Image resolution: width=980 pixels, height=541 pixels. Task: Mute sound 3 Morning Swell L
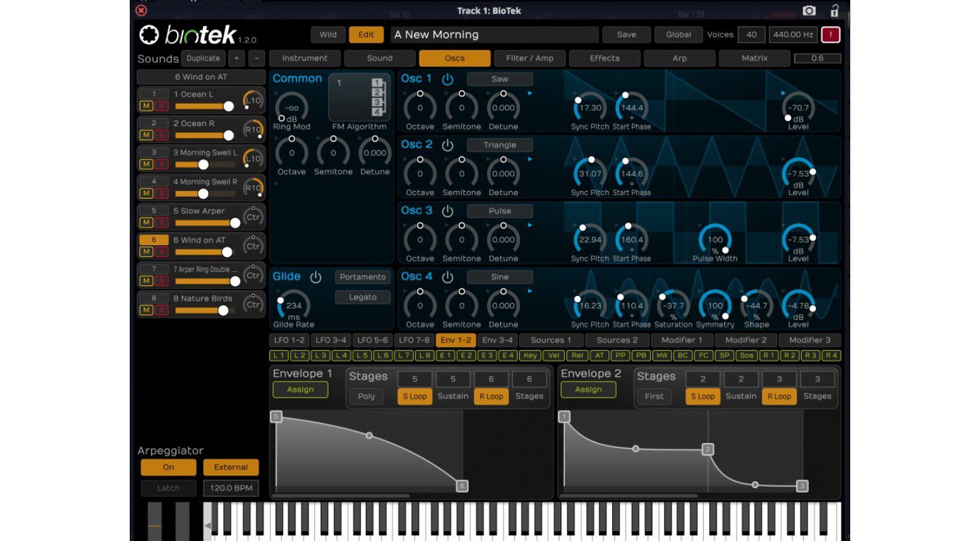point(146,164)
